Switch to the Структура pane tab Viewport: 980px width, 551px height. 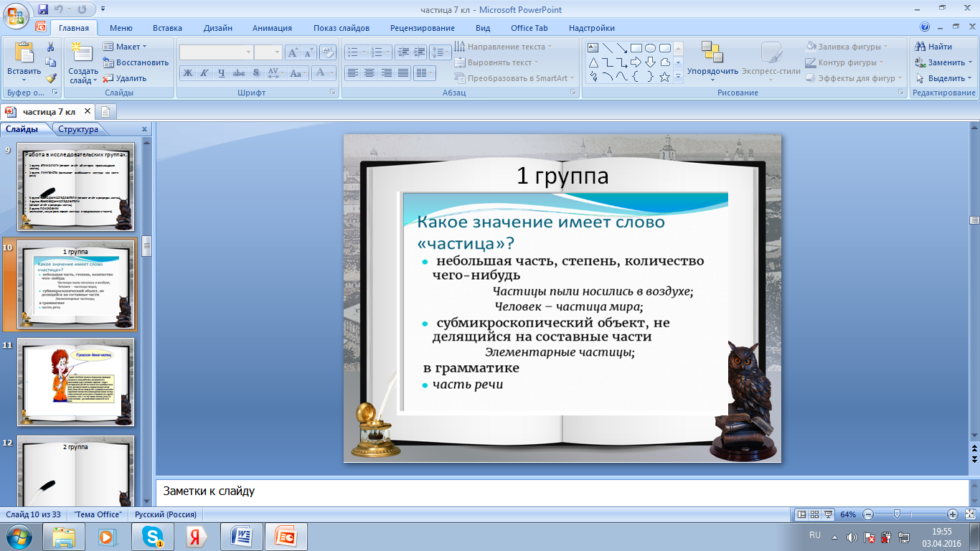click(78, 130)
